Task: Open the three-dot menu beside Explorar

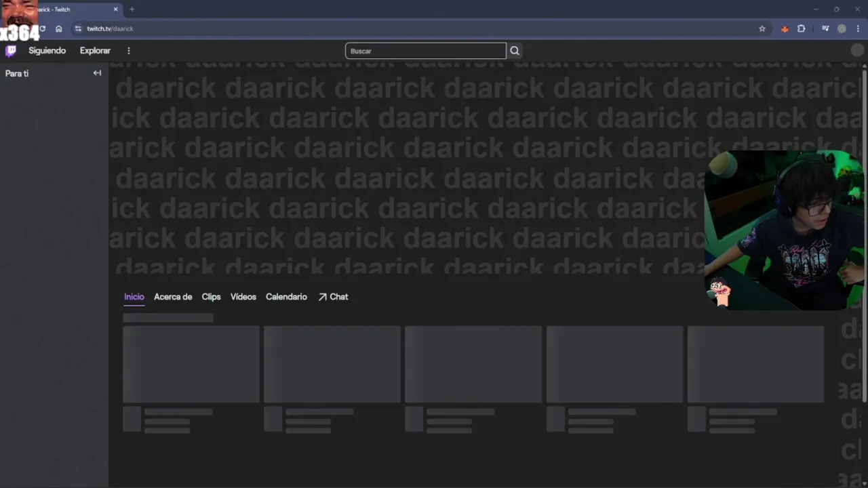Action: click(129, 51)
